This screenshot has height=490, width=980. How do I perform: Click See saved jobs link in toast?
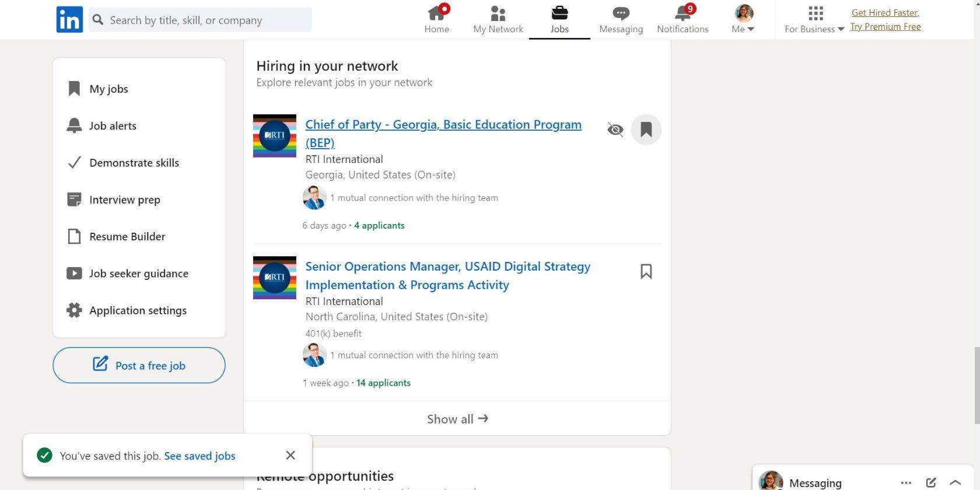coord(200,456)
